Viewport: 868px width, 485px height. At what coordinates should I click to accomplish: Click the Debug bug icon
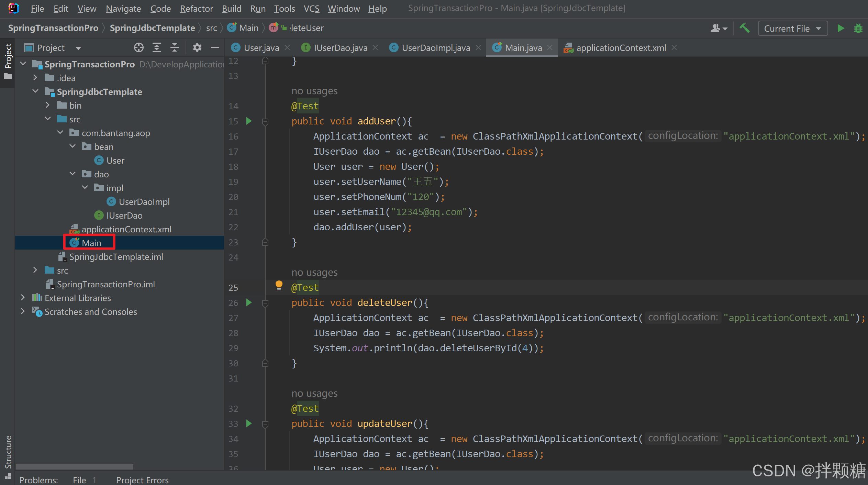858,28
